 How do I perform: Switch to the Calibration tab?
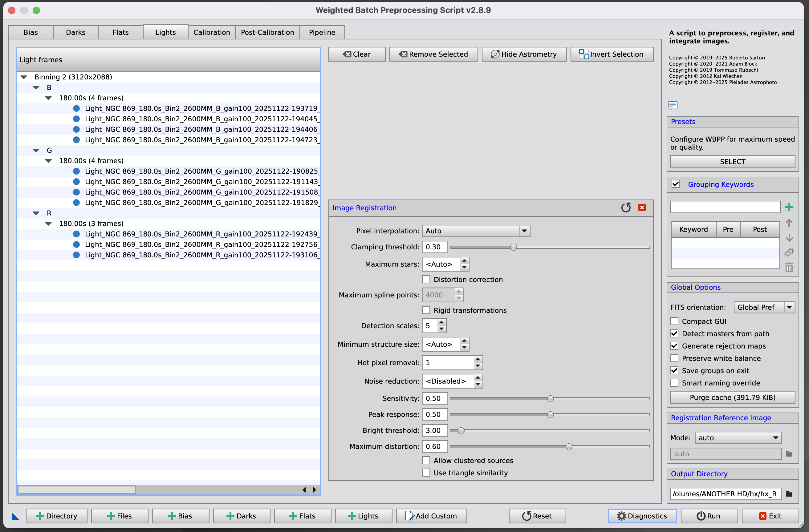(x=211, y=32)
